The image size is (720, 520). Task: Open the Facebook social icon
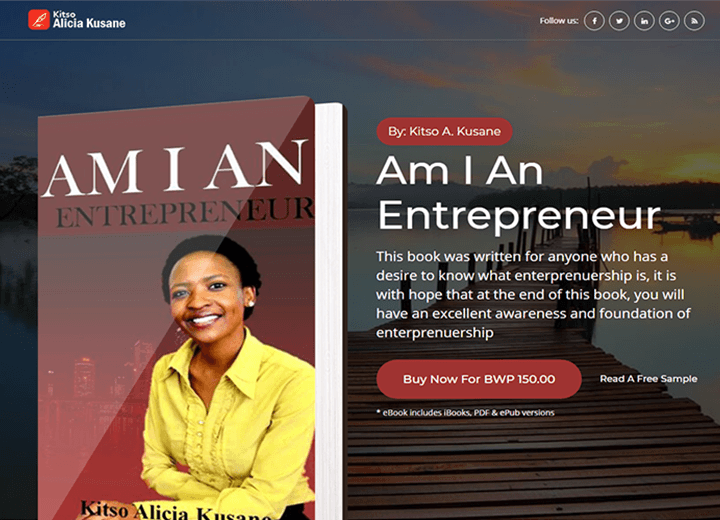click(594, 21)
